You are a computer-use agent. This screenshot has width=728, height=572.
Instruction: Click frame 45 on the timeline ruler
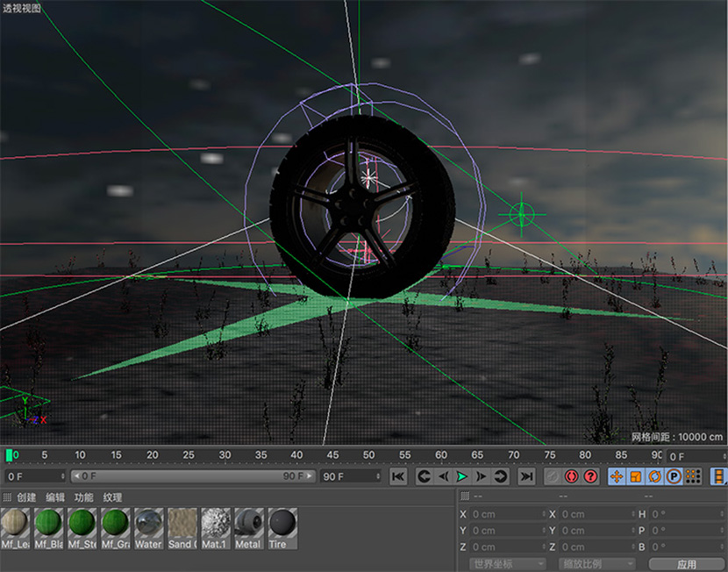332,455
